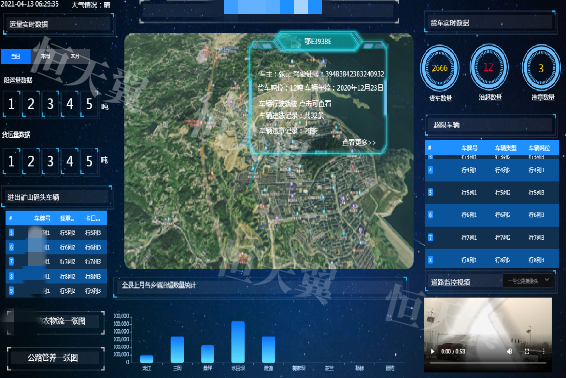Select the highlighted blue 当日 tab
The width and height of the screenshot is (567, 378).
pos(16,56)
